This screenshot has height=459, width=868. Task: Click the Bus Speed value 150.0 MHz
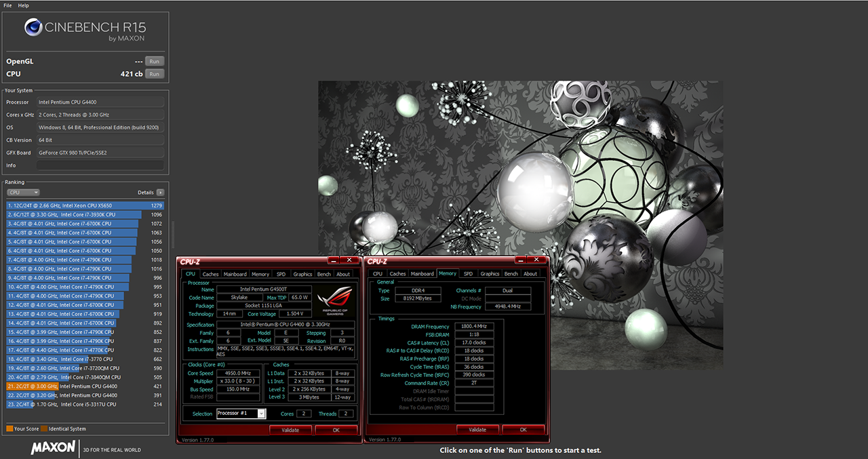point(238,390)
